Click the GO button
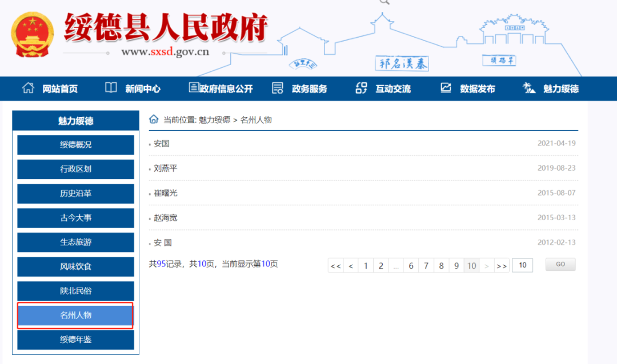Viewport: 617px width, 364px height. 560,265
